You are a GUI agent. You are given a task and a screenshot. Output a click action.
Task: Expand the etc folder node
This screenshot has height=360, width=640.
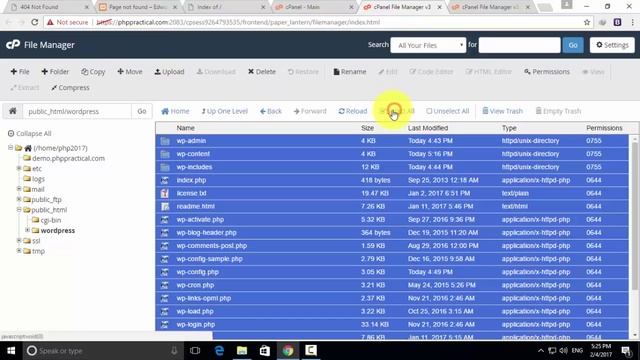19,168
